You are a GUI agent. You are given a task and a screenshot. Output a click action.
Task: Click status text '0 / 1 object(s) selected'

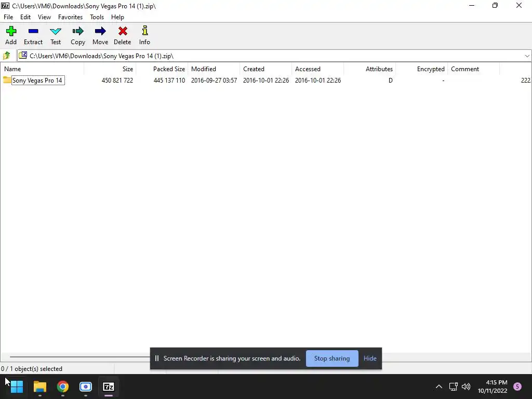pyautogui.click(x=32, y=369)
